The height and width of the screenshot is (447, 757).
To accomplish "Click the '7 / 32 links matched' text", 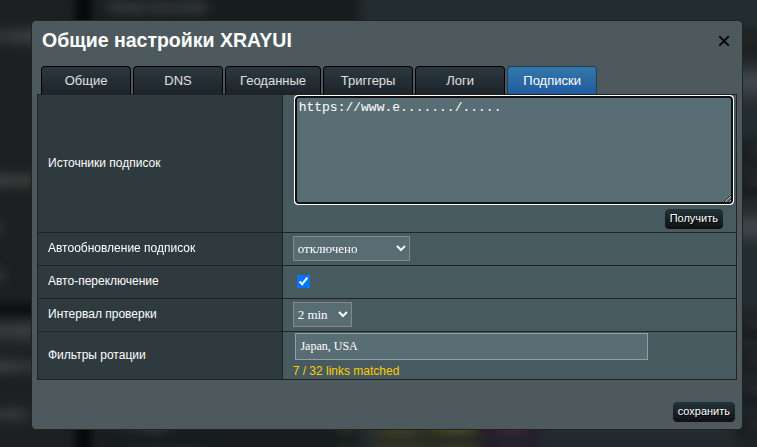I will (346, 371).
